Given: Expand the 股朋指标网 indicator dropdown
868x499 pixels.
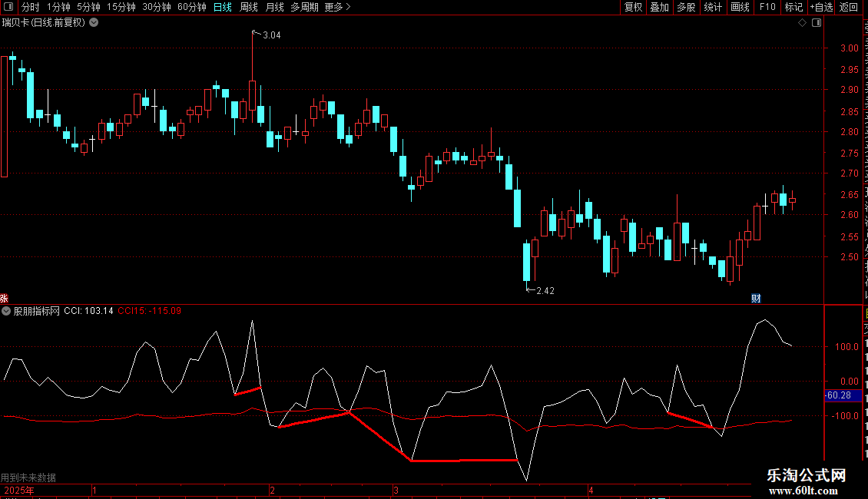Looking at the screenshot, I should point(6,311).
